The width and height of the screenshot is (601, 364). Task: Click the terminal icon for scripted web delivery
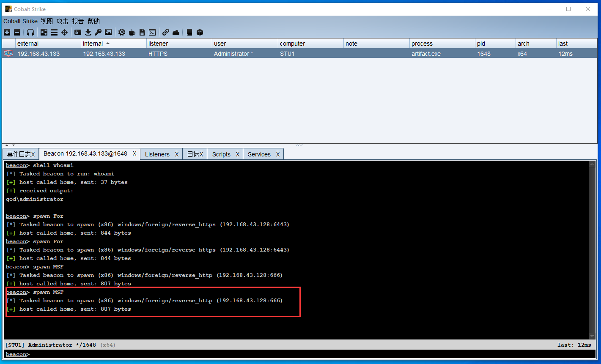click(x=152, y=32)
